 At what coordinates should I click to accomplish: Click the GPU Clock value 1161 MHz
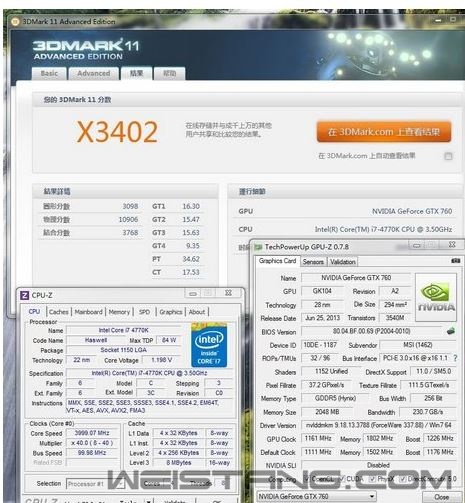click(318, 438)
